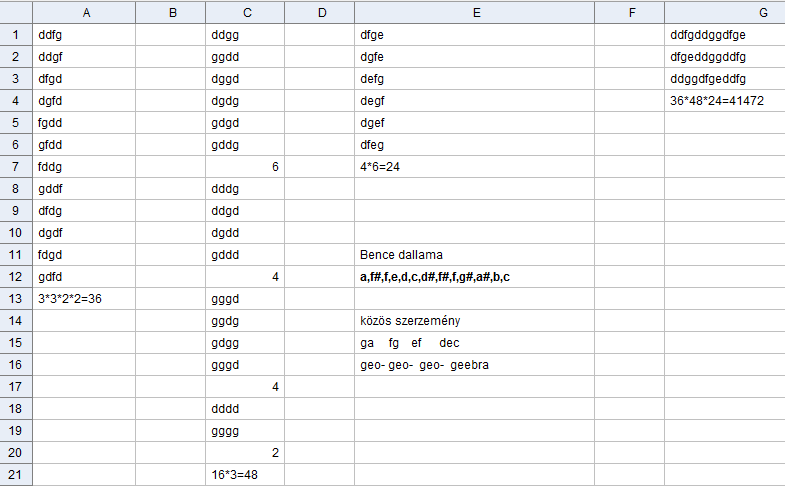The image size is (785, 486).
Task: Select row 21 header
Action: click(16, 474)
